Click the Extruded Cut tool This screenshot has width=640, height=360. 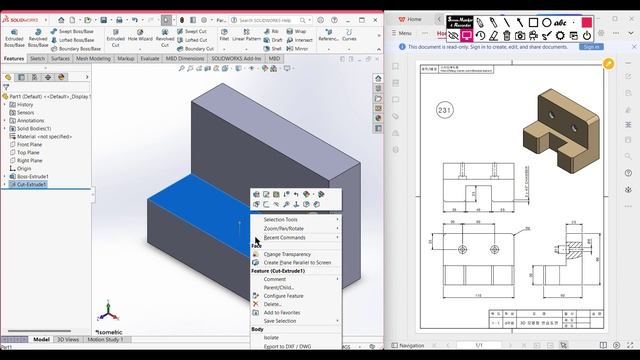[116, 38]
